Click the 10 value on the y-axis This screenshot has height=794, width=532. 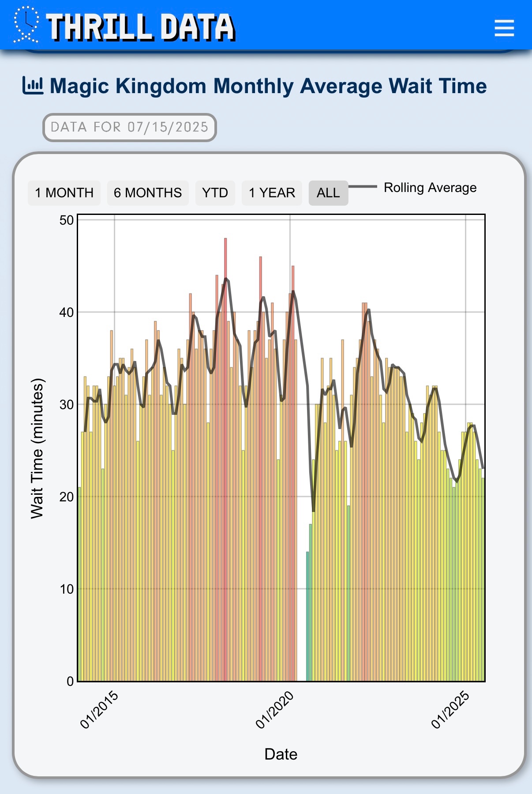click(67, 589)
